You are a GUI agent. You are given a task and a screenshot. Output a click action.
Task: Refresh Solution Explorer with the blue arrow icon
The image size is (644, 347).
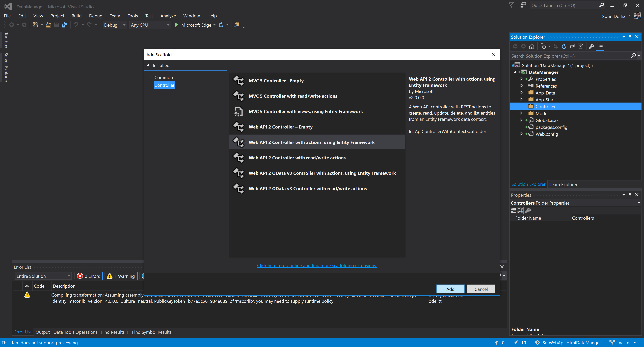tap(564, 46)
